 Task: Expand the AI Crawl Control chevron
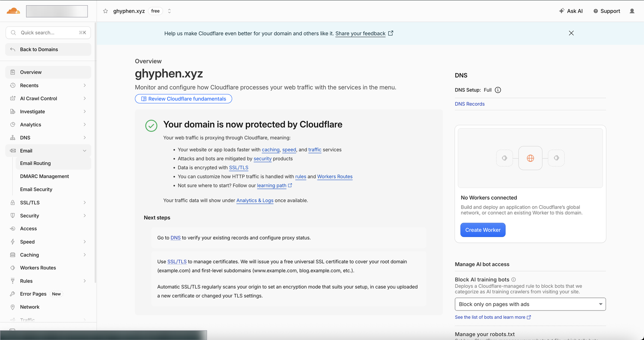click(85, 99)
